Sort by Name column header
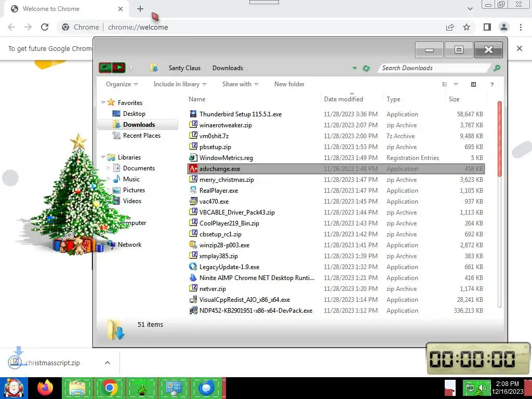 (x=197, y=99)
